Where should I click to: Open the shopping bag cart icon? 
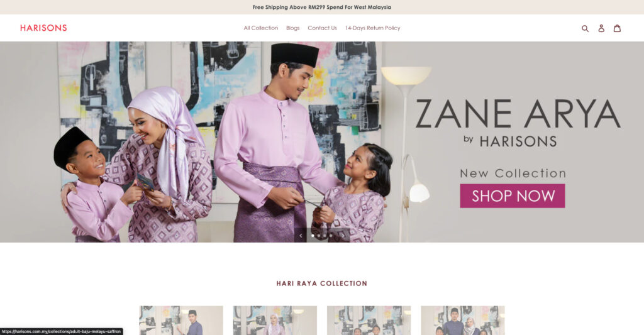click(618, 28)
